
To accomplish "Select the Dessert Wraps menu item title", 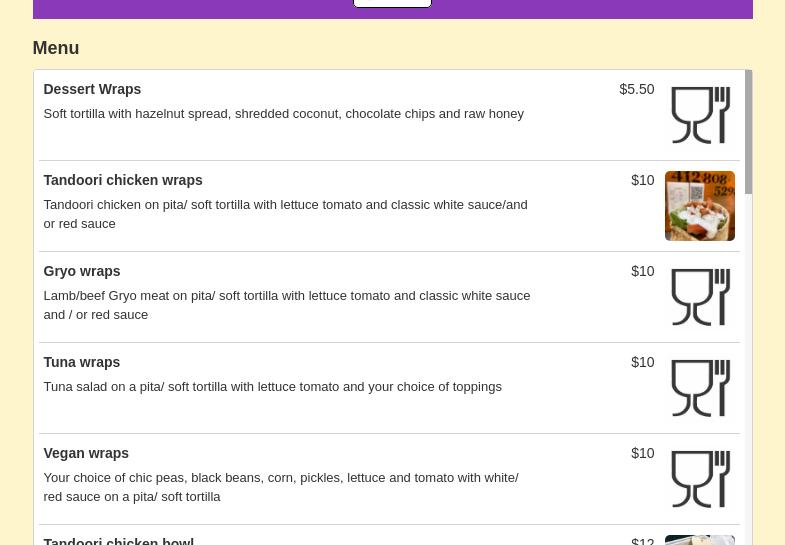I will coord(92,89).
